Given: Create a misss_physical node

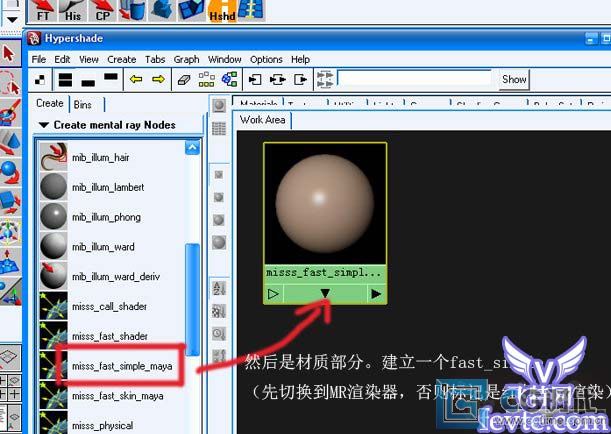Looking at the screenshot, I should (102, 425).
